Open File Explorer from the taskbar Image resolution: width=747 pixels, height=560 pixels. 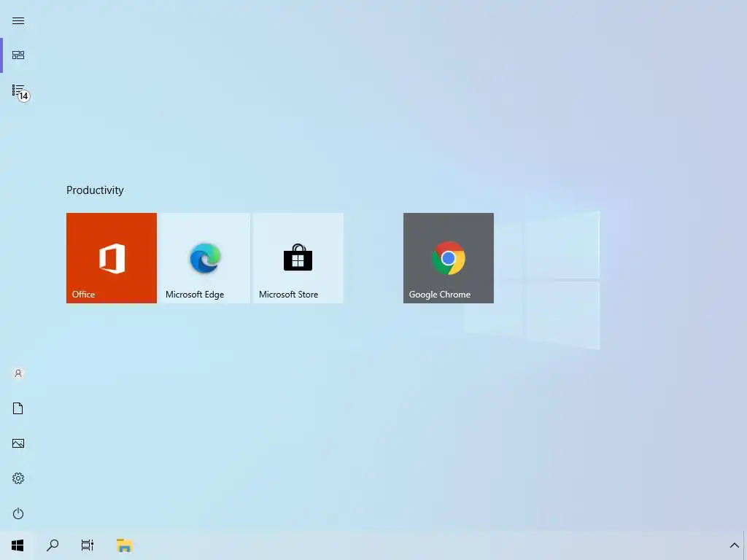[x=124, y=545]
